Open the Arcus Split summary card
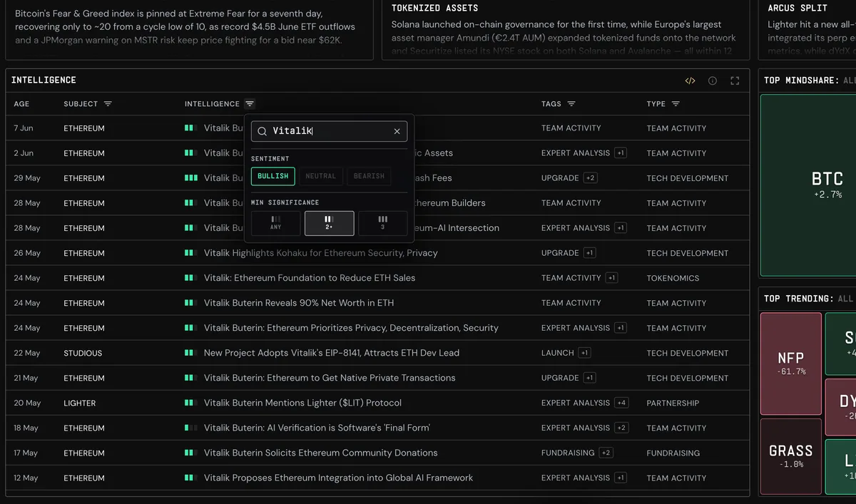The image size is (856, 504). 807,30
